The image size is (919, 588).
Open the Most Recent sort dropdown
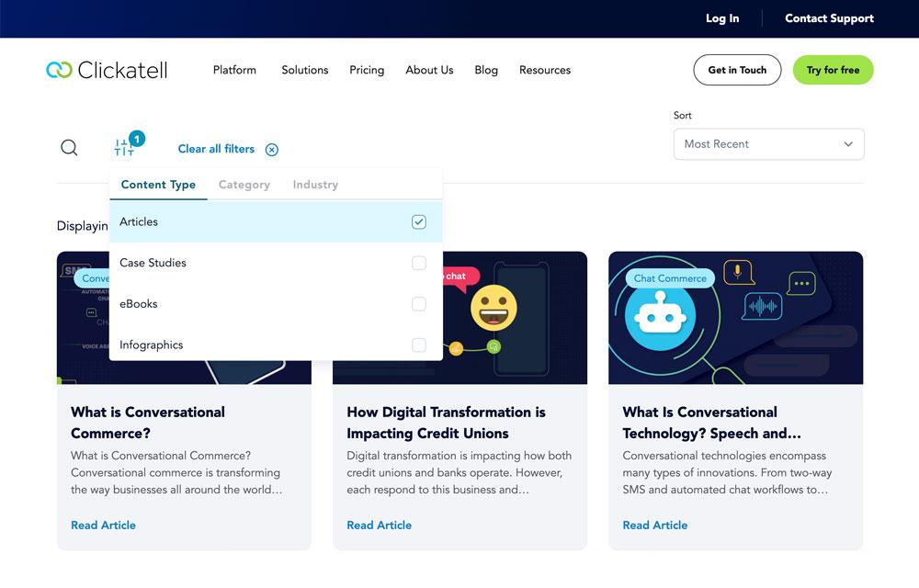pyautogui.click(x=768, y=144)
